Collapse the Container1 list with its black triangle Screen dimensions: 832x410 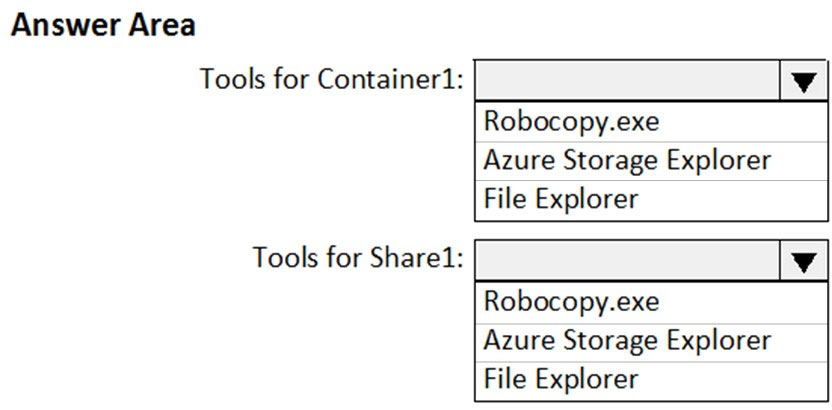tap(803, 81)
